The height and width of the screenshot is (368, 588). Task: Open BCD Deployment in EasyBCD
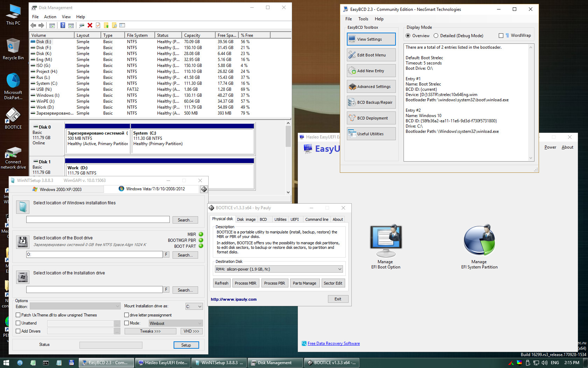pos(371,118)
